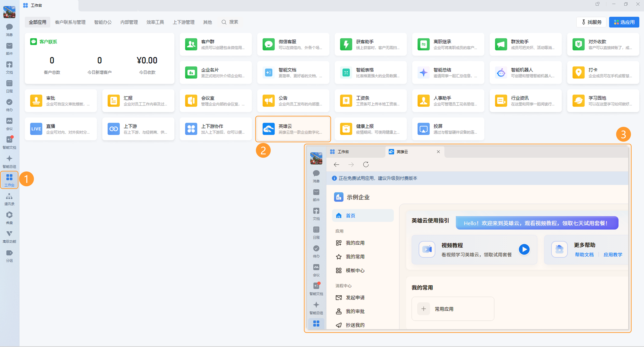Viewport: 644px width, 347px height.
Task: Open the 公告 app
Action: 293,101
